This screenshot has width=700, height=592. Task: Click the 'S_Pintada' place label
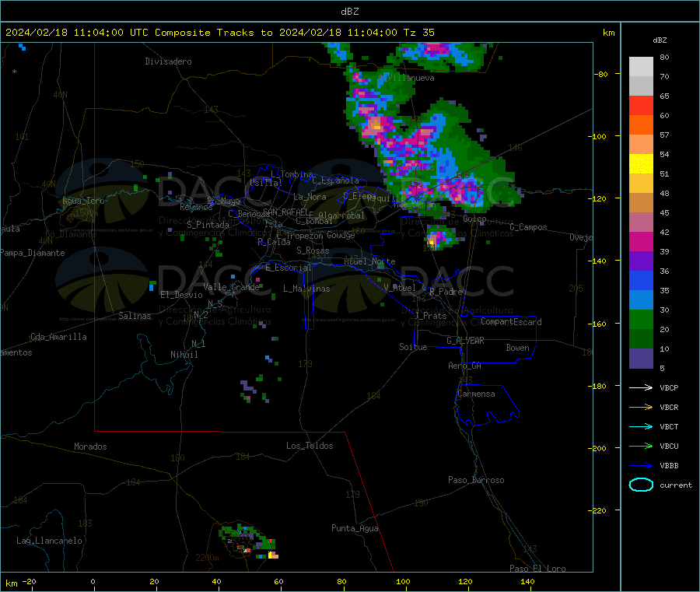click(x=208, y=225)
